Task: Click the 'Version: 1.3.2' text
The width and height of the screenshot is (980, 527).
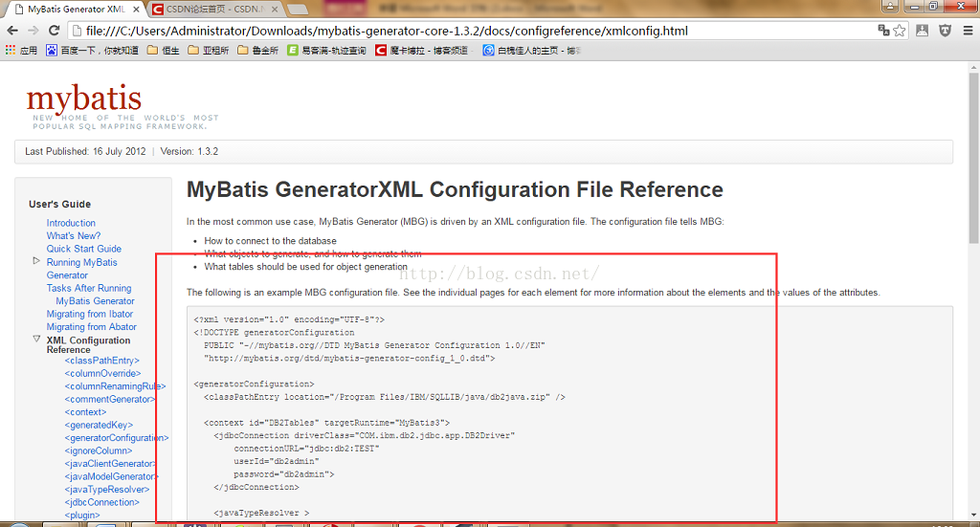Action: (x=189, y=151)
